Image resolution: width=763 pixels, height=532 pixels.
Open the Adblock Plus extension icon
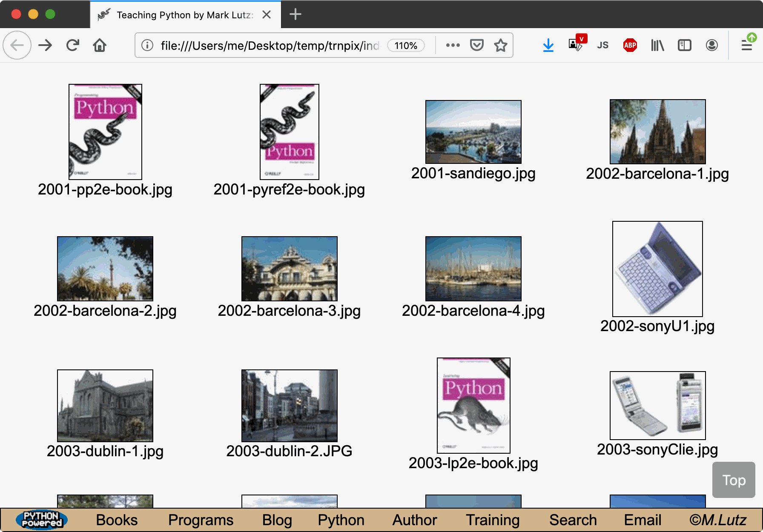click(630, 45)
